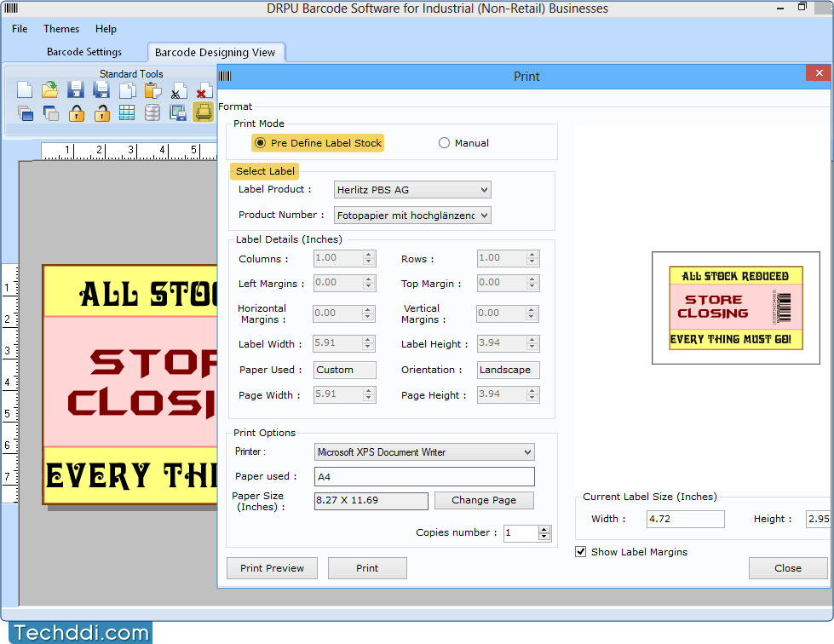Click the Paste clipboard icon
The height and width of the screenshot is (644, 834).
click(152, 90)
